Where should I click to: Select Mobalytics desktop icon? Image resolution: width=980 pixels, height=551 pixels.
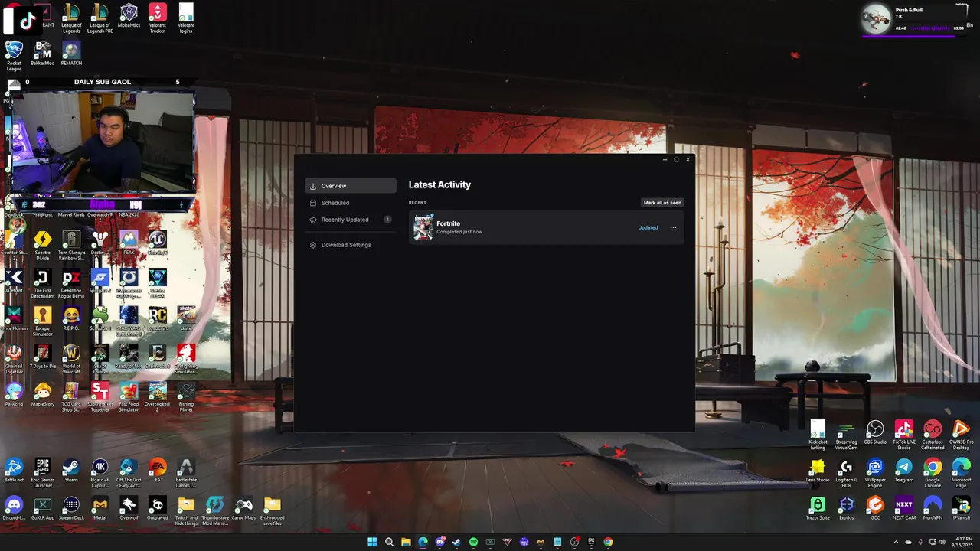(129, 16)
